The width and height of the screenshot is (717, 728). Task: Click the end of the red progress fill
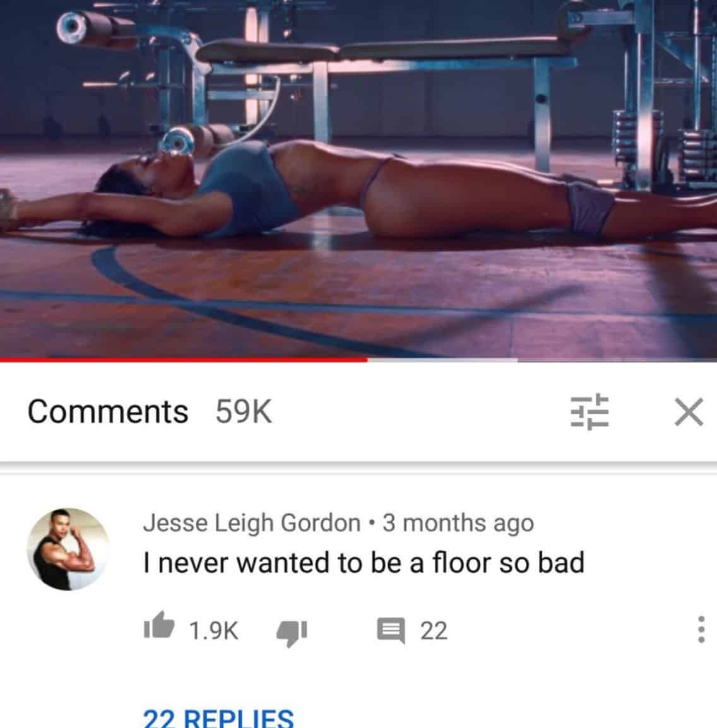(x=367, y=360)
